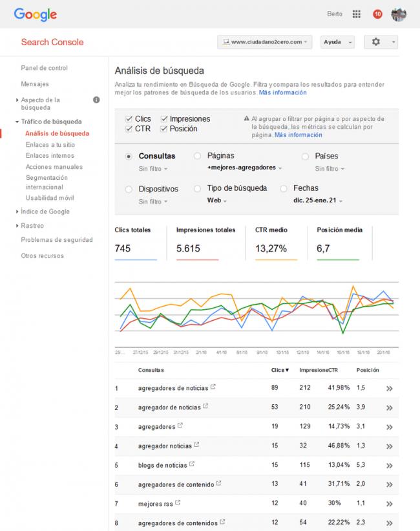Open external link icon for agregadores de noticias
Screen dimensions: 420x531
213,386
